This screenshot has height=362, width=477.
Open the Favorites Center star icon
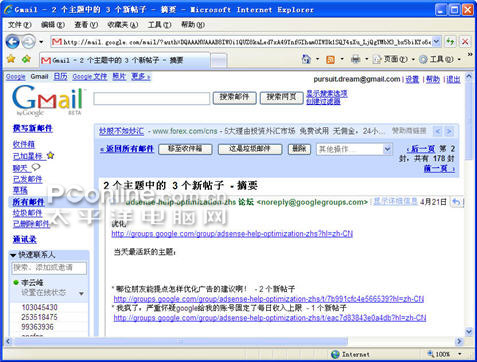11,59
